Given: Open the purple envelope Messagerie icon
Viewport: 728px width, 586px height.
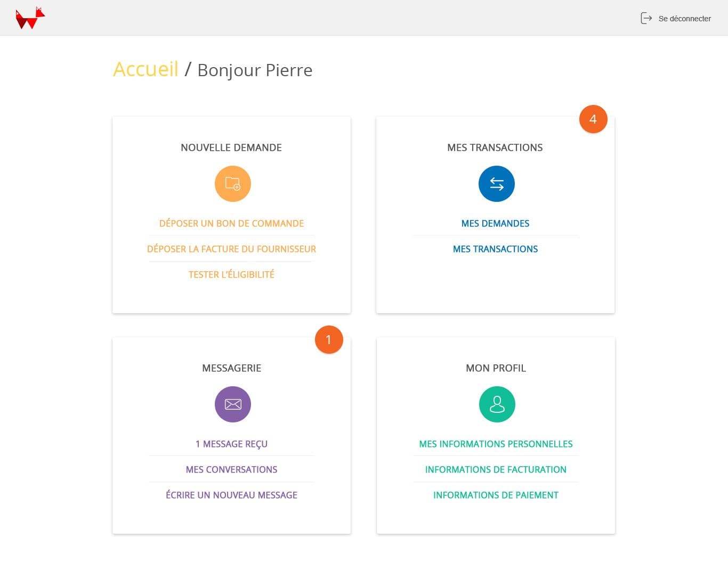Looking at the screenshot, I should click(x=232, y=404).
